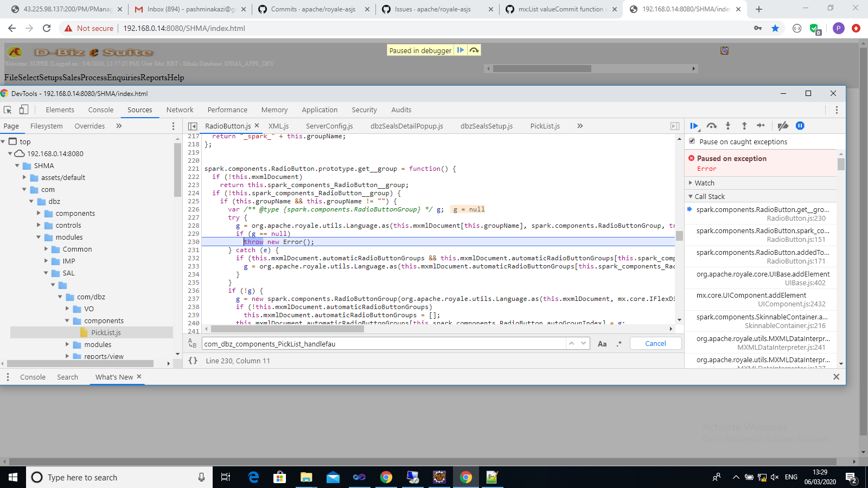Click the blue pause-on-exceptions octagon icon
Screen dimensions: 868x488
click(800, 125)
